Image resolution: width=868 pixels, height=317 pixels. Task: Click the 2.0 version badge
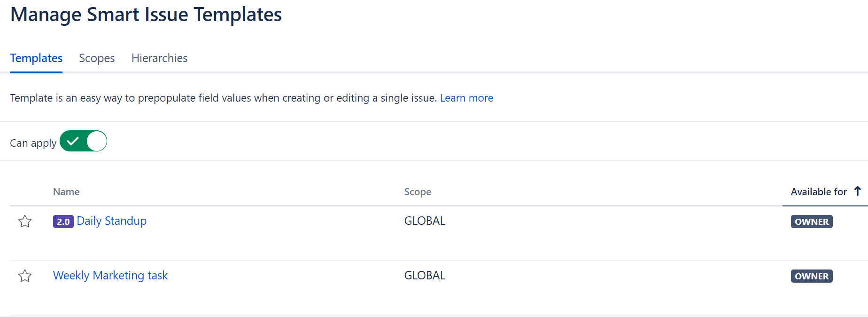point(63,222)
